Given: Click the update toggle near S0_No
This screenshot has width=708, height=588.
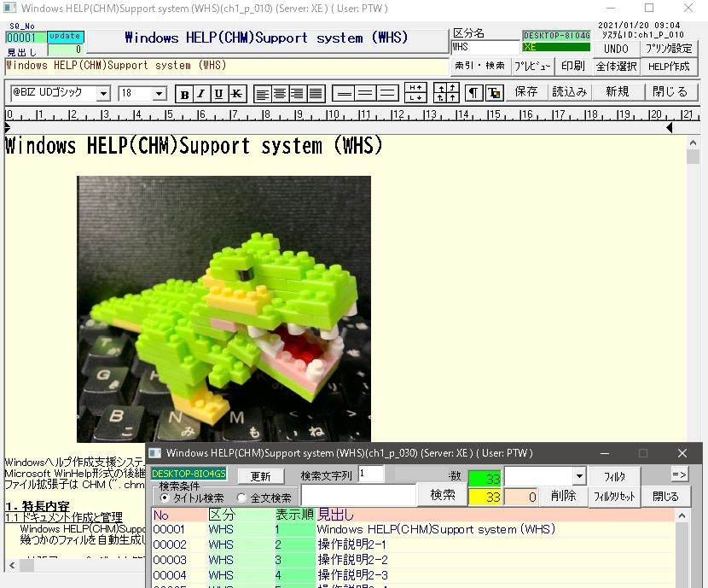Looking at the screenshot, I should point(64,38).
